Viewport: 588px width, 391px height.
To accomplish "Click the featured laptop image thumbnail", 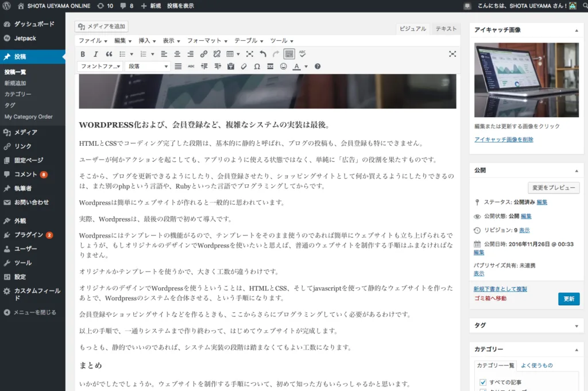I will [526, 80].
